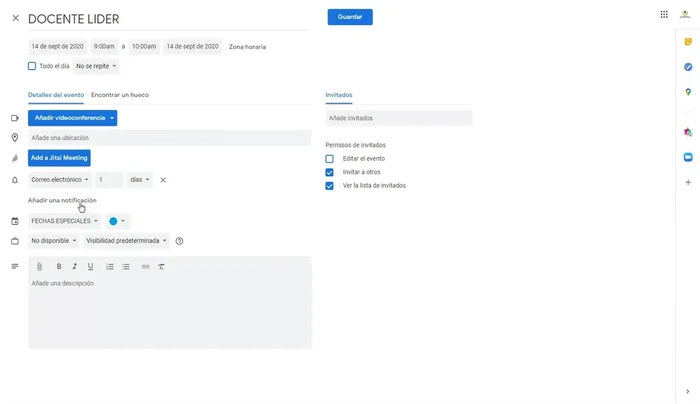Click Add a Jitsi Meeting button
Screen dimensions: 700x404
point(59,158)
